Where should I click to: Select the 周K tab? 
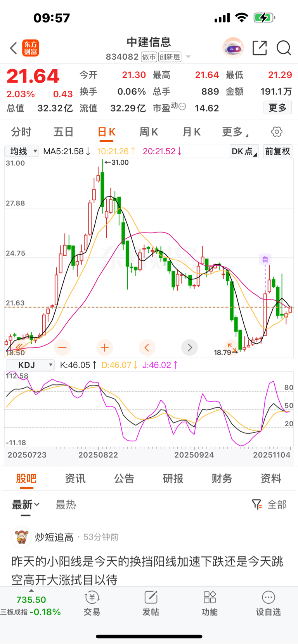click(x=149, y=132)
